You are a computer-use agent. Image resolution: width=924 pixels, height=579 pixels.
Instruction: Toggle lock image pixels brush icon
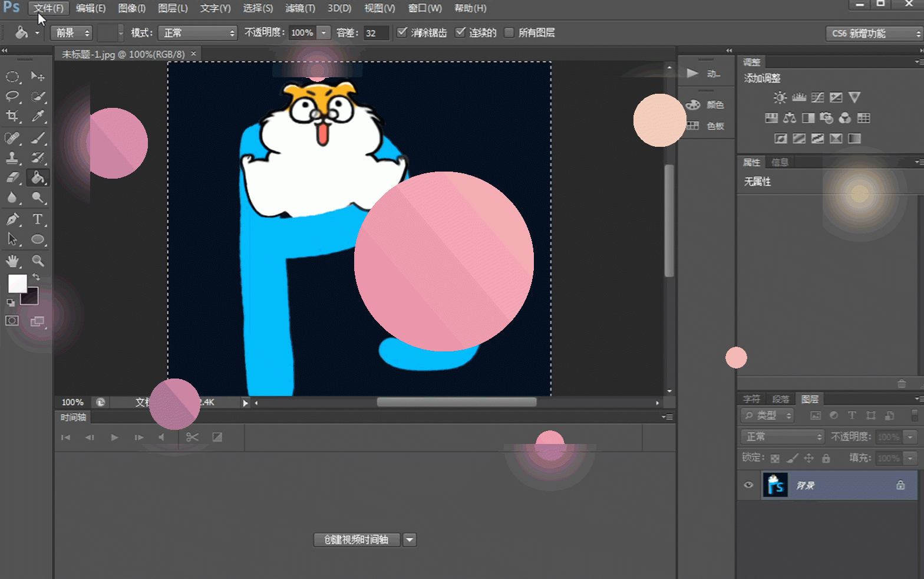click(x=793, y=458)
